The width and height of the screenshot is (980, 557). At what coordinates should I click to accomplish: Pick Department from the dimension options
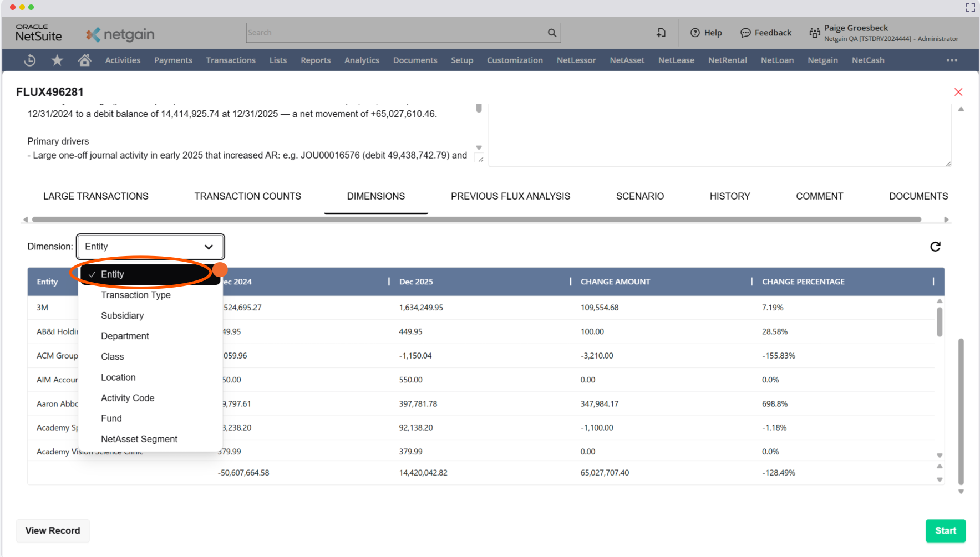pos(125,336)
